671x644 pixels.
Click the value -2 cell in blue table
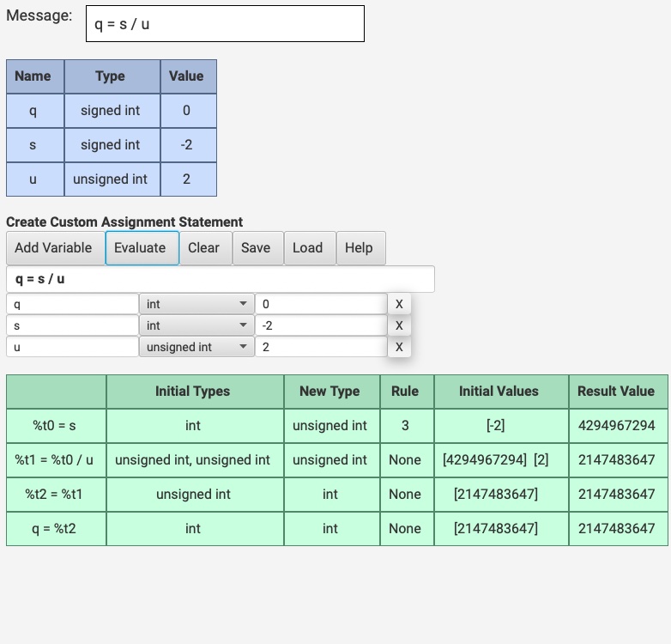[188, 145]
